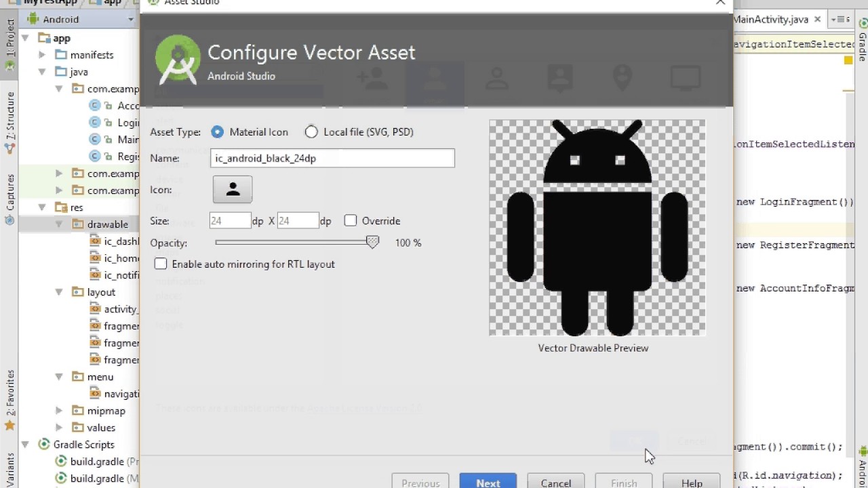Open the 2: Favorites tool window tab
This screenshot has height=488, width=868.
[x=9, y=400]
